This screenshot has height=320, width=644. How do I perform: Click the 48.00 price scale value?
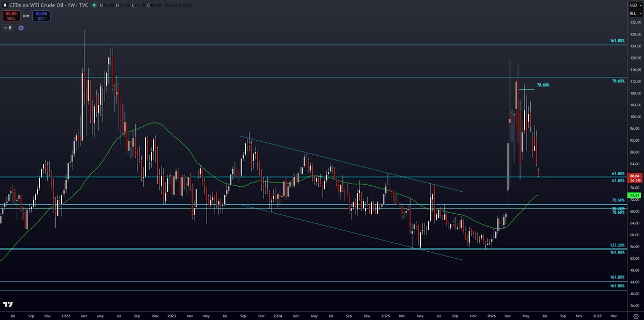[x=635, y=271]
